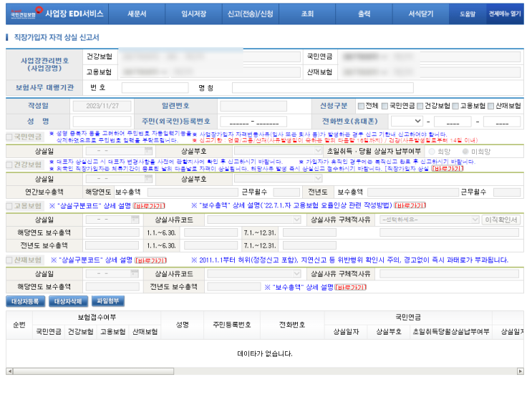The height and width of the screenshot is (407, 532).
Task: Click 건강보험 전년도 보수총액 input field
Action: (x=413, y=192)
